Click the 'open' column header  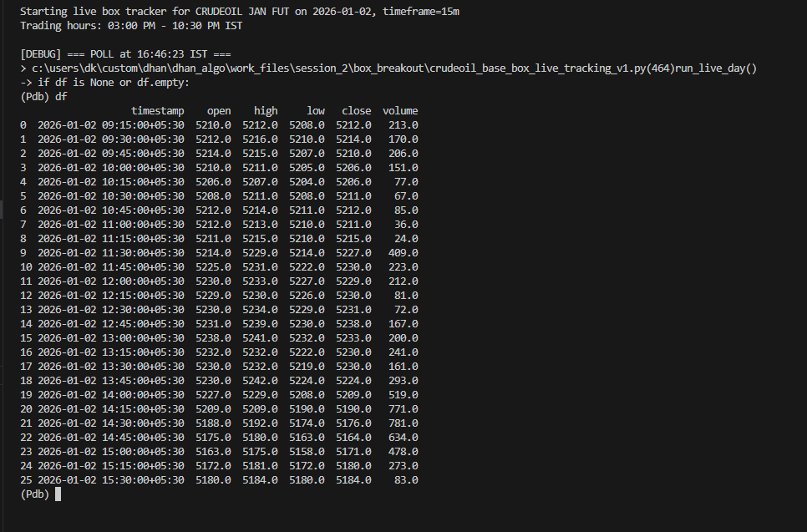(x=219, y=111)
